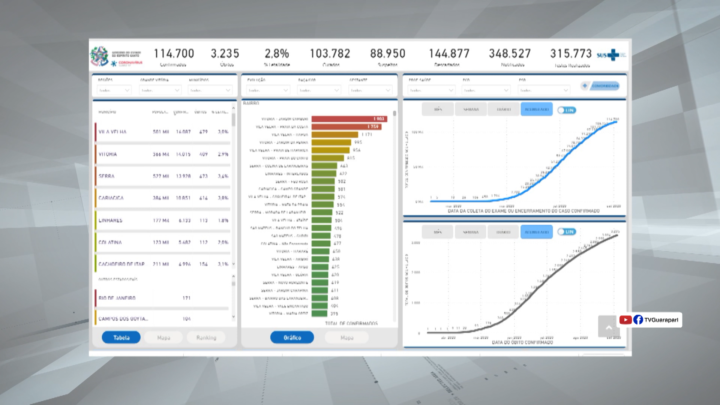This screenshot has height=405, width=720.
Task: Click the YouTube icon in TVGuarapari badge
Action: [625, 320]
